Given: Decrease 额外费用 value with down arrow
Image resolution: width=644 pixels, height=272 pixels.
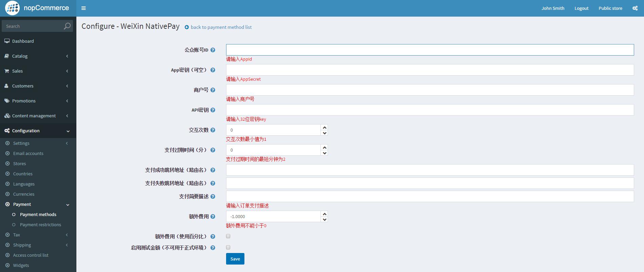Looking at the screenshot, I should click(x=325, y=219).
